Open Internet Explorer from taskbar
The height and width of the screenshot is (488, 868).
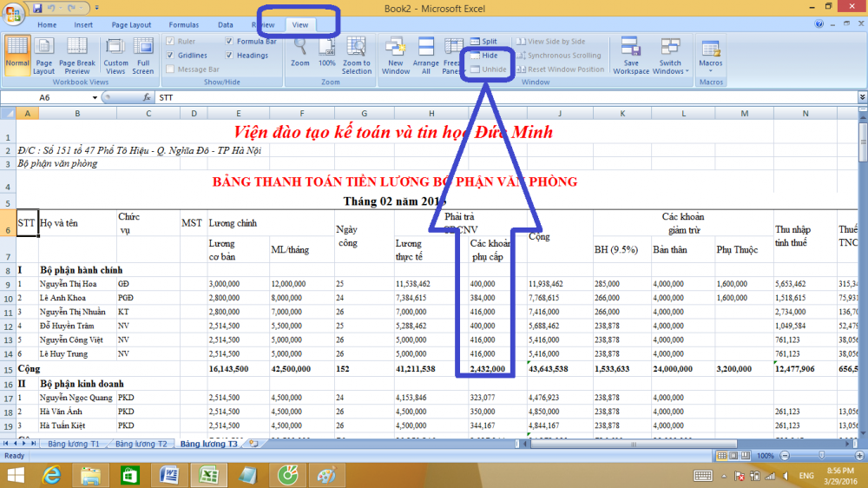point(51,475)
